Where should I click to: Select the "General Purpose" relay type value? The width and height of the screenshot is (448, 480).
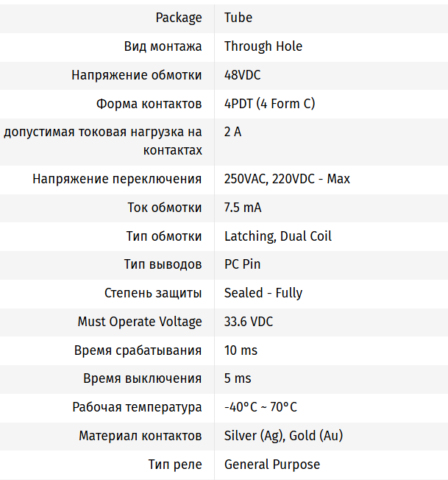(x=271, y=465)
